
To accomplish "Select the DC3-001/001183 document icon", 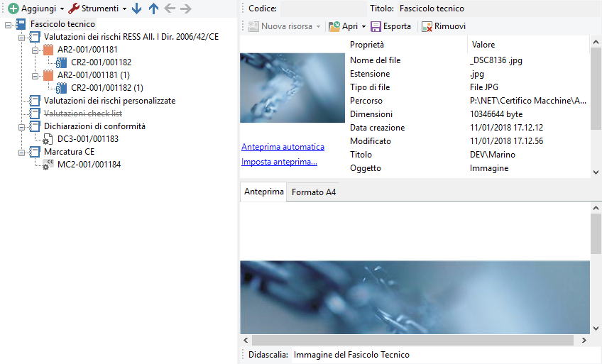I will [x=48, y=139].
